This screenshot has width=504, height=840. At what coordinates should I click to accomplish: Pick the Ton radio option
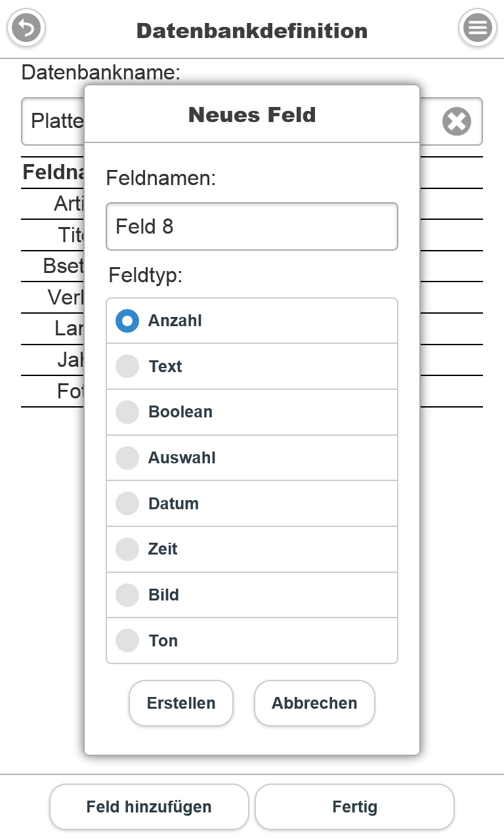pyautogui.click(x=127, y=640)
